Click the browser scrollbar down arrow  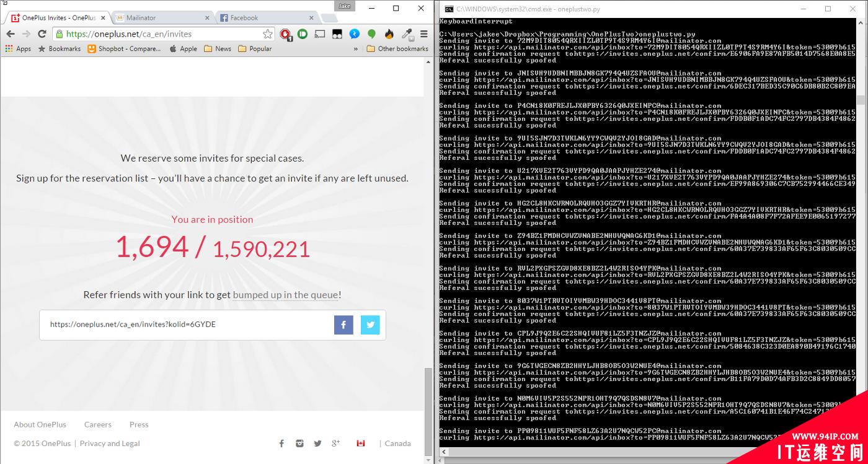428,460
